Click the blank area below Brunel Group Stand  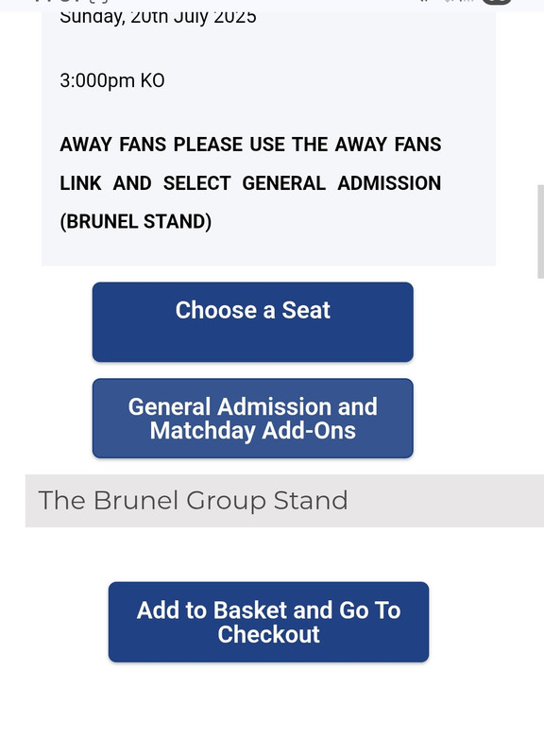pos(284,555)
